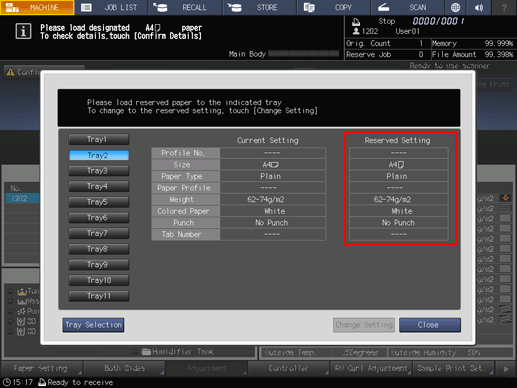This screenshot has width=517, height=388.
Task: Click the clock icon showing 15:17
Action: pos(7,382)
